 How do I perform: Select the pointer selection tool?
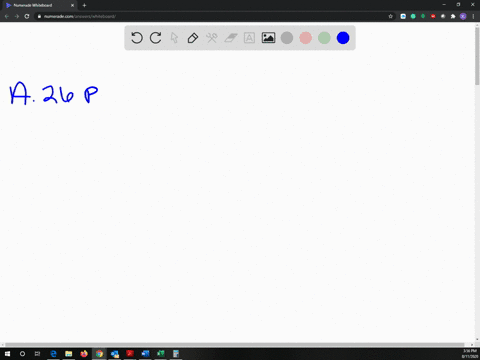[x=174, y=38]
